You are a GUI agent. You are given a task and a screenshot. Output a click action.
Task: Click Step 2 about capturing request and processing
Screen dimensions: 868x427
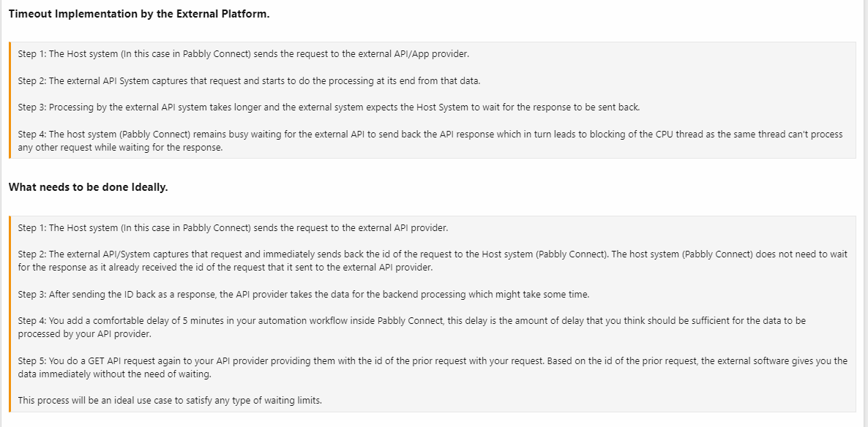tap(249, 80)
